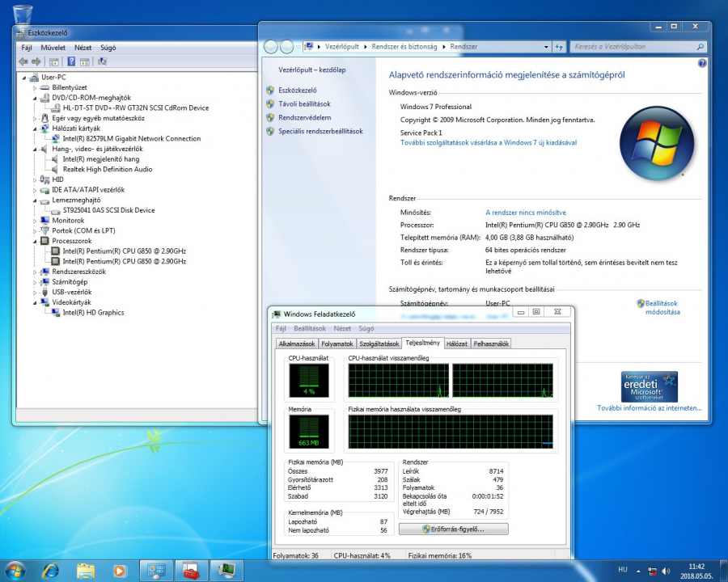728x582 pixels.
Task: Click the A rendszer nincs minősítve link
Action: tap(526, 213)
